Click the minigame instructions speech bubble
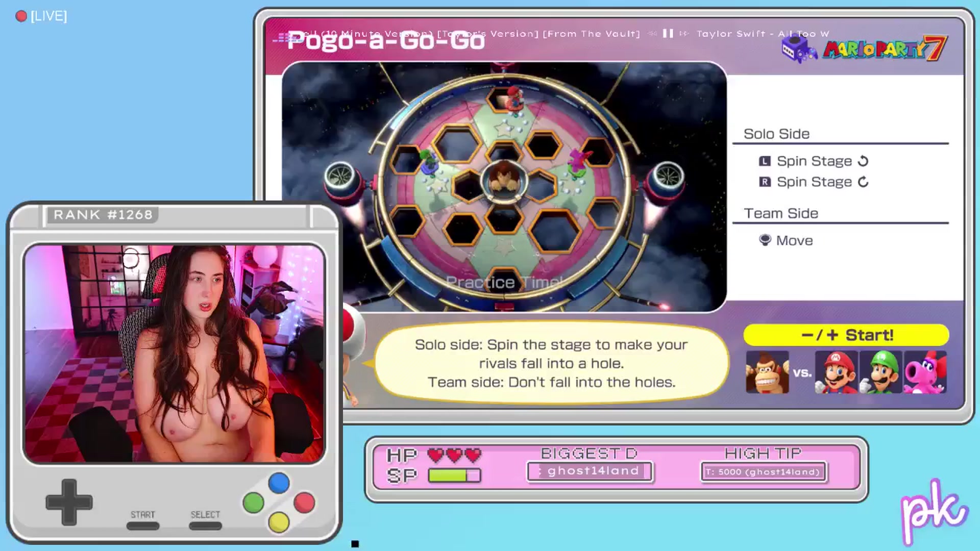This screenshot has height=551, width=980. pos(551,363)
